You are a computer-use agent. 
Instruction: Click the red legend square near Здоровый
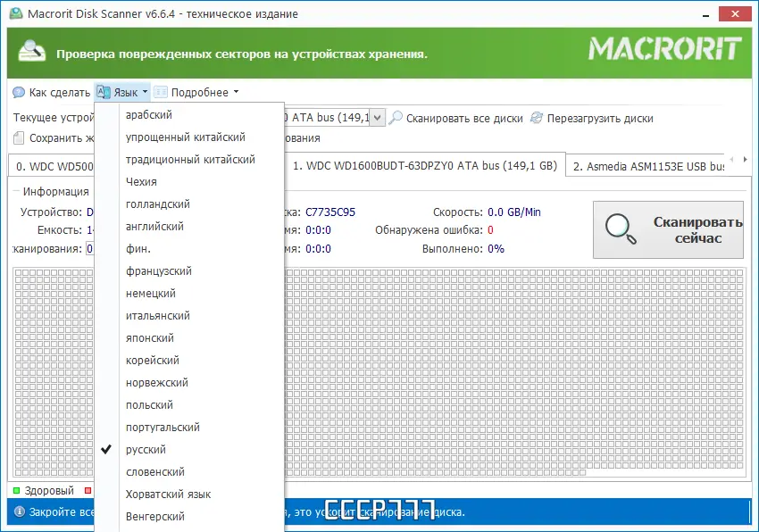(x=88, y=490)
